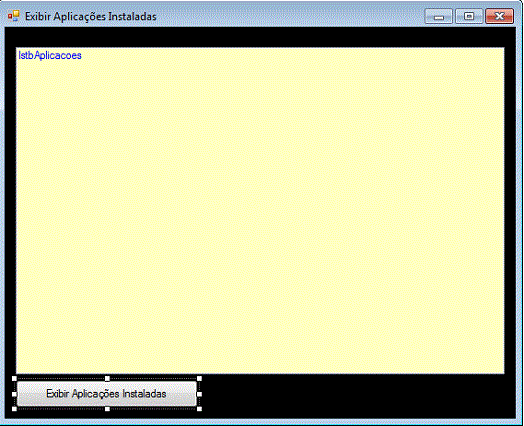Select the right-middle selection handle of the button
The width and height of the screenshot is (524, 426).
pyautogui.click(x=199, y=394)
